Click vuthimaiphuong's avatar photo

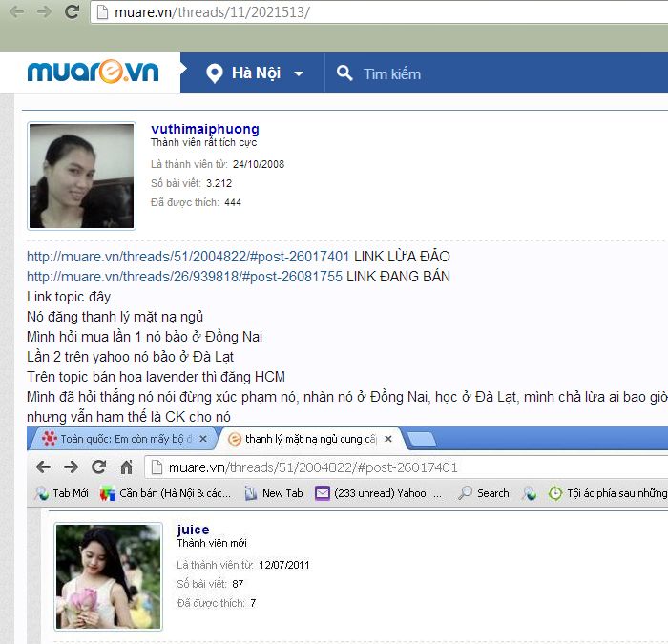tap(81, 176)
